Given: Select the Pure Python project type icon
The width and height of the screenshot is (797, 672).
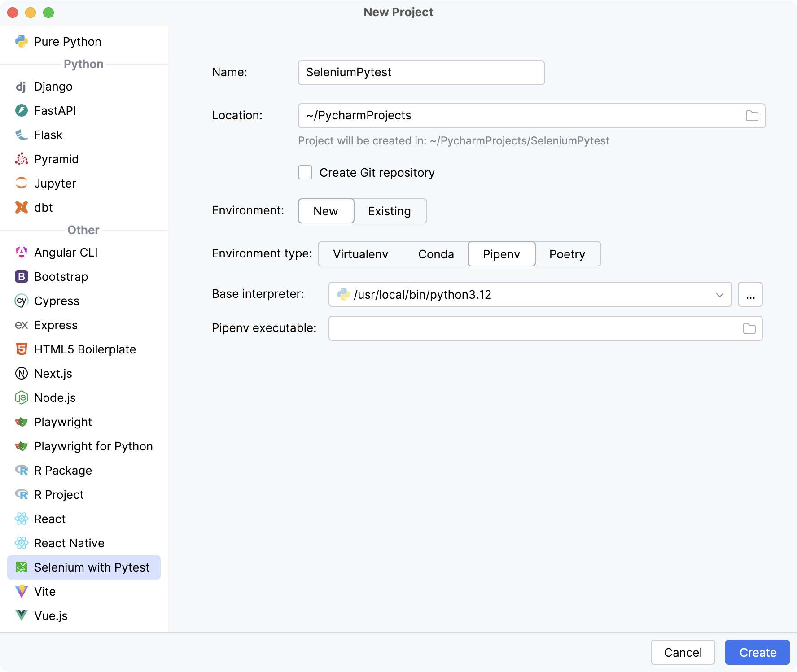Looking at the screenshot, I should click(22, 41).
